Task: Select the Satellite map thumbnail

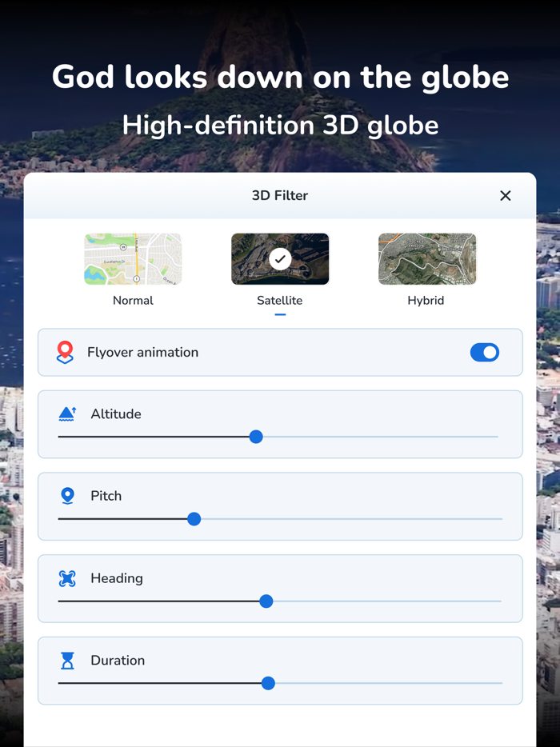Action: [280, 258]
